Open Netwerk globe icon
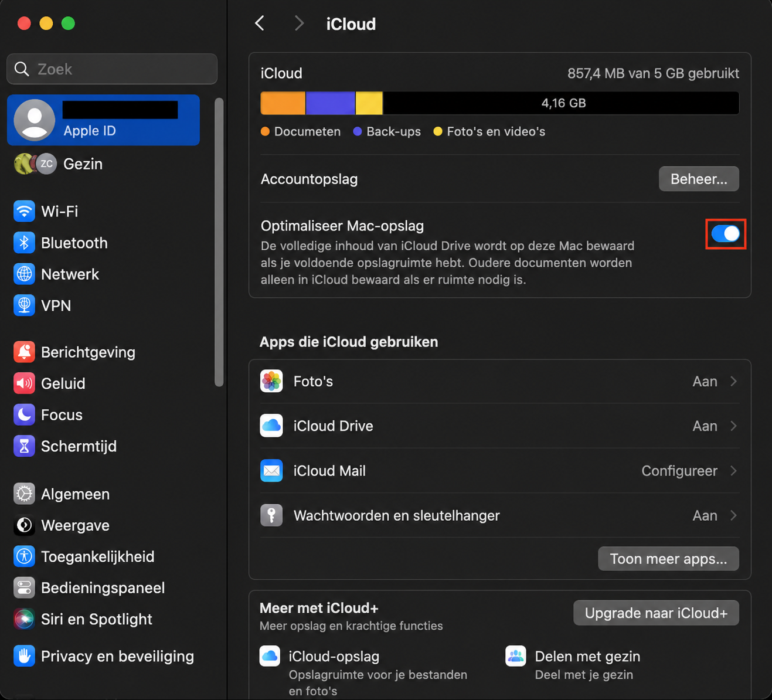772x700 pixels. point(24,274)
